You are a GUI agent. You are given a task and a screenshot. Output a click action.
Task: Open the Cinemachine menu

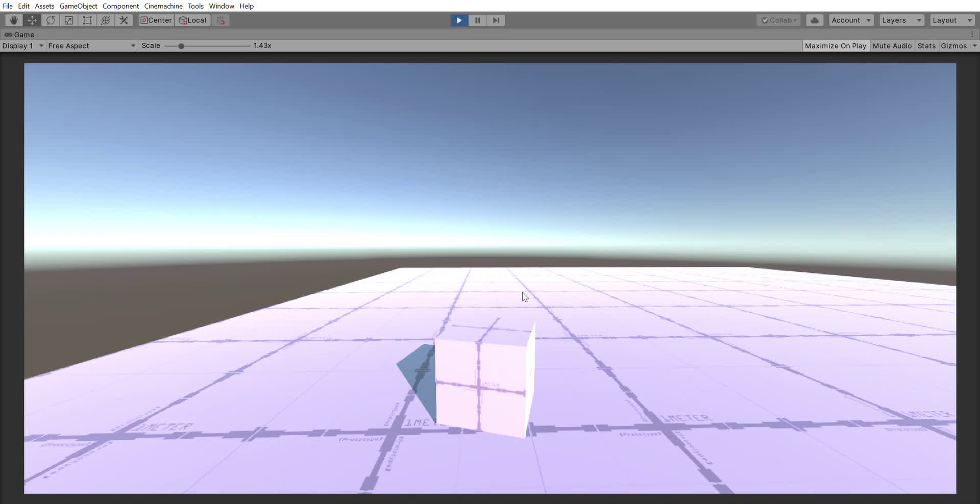(163, 6)
